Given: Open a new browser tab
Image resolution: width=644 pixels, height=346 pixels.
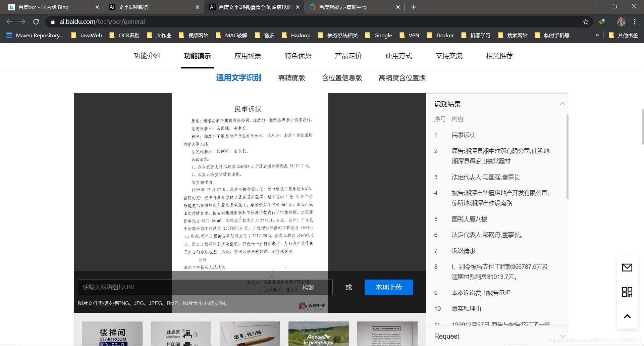Looking at the screenshot, I should [414, 7].
